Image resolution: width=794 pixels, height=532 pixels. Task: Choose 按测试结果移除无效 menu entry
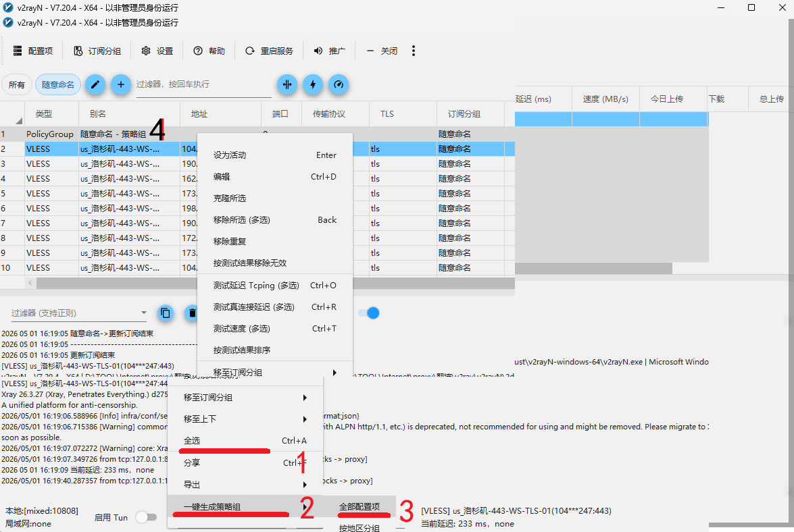click(274, 263)
